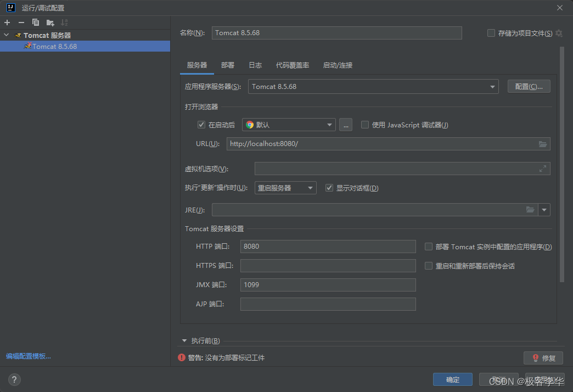This screenshot has height=392, width=573.
Task: Add a new run configuration with plus icon
Action: (x=7, y=23)
